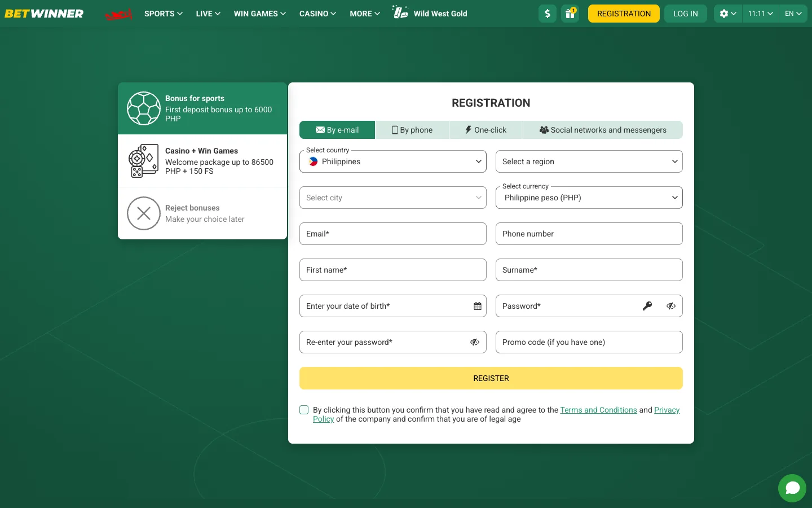Focus the Email input field

pos(393,234)
